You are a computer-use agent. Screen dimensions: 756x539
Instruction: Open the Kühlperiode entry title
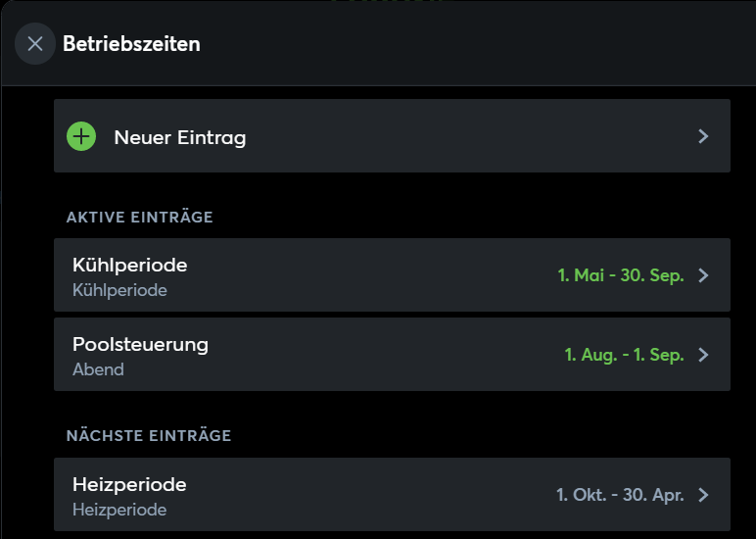(x=129, y=265)
